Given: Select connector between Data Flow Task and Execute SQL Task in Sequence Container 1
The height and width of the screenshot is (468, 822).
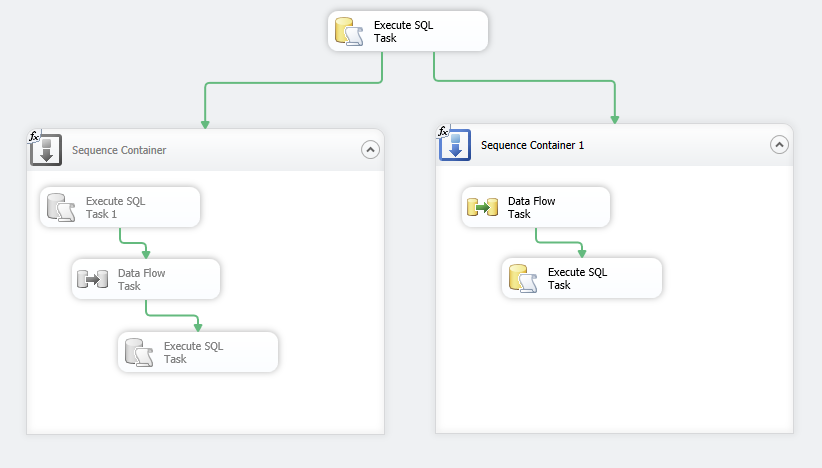Looking at the screenshot, I should pyautogui.click(x=558, y=241).
